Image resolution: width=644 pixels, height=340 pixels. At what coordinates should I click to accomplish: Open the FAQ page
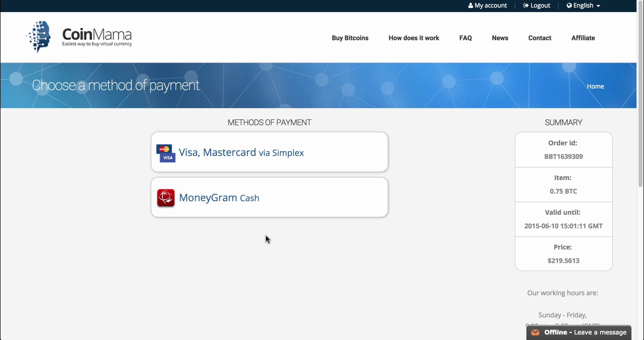click(x=466, y=38)
